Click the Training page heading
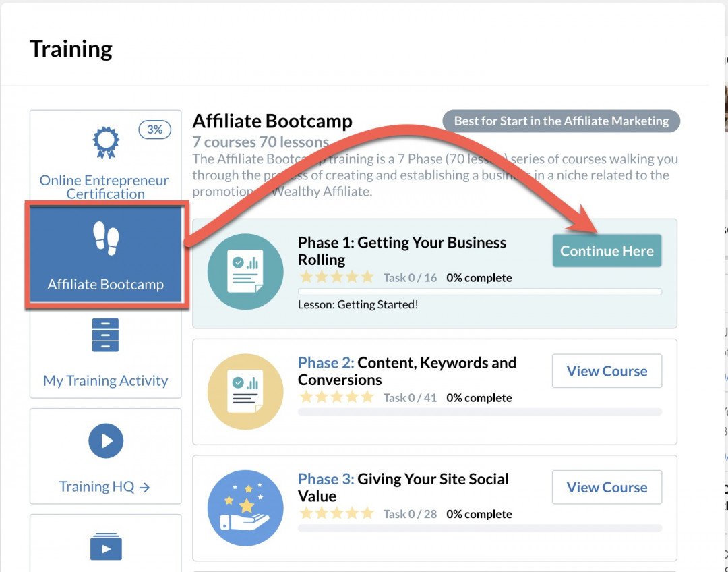The width and height of the screenshot is (728, 572). (71, 49)
